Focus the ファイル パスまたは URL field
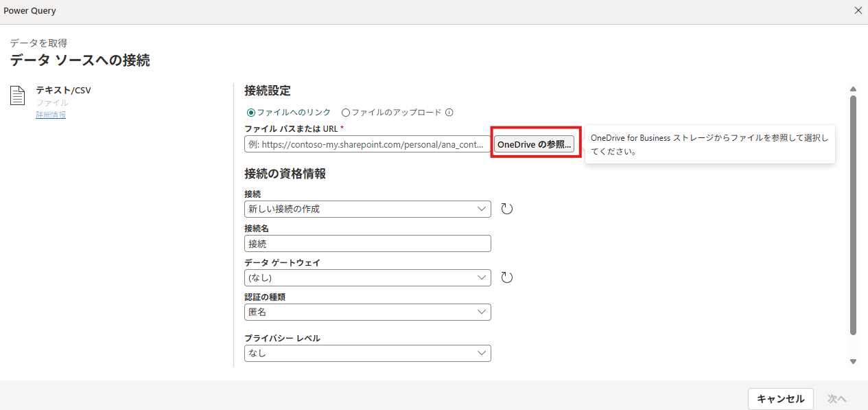868x410 pixels. coord(367,144)
